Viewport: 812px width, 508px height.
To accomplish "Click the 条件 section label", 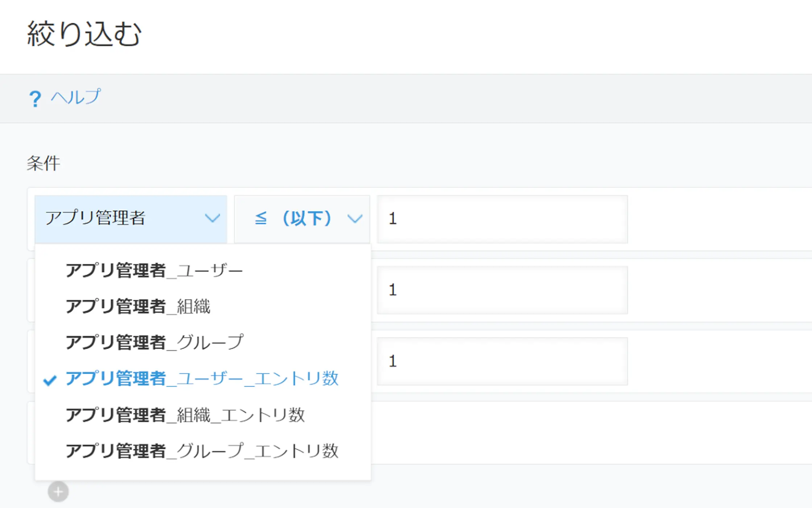I will click(43, 163).
